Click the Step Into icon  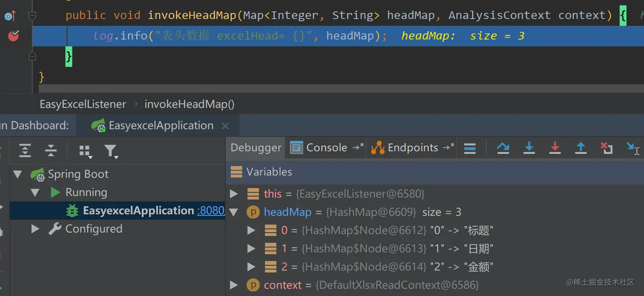529,148
